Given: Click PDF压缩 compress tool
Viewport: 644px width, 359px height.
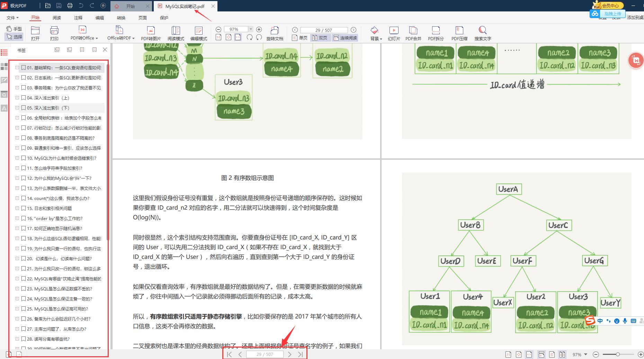Looking at the screenshot, I should click(x=459, y=34).
